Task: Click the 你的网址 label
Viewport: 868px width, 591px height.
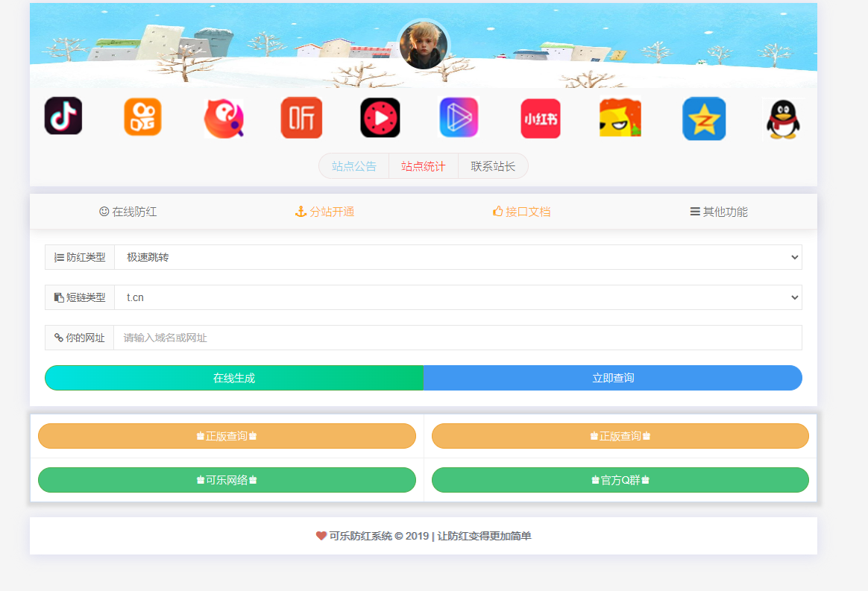Action: click(79, 338)
